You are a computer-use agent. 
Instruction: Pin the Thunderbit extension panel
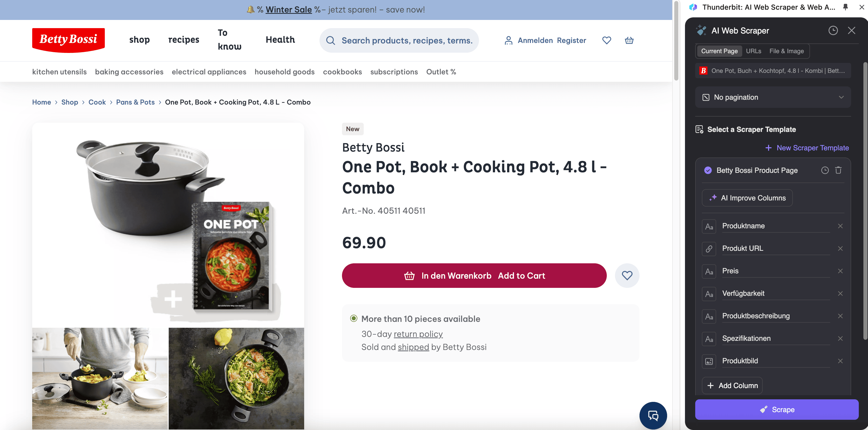point(845,7)
